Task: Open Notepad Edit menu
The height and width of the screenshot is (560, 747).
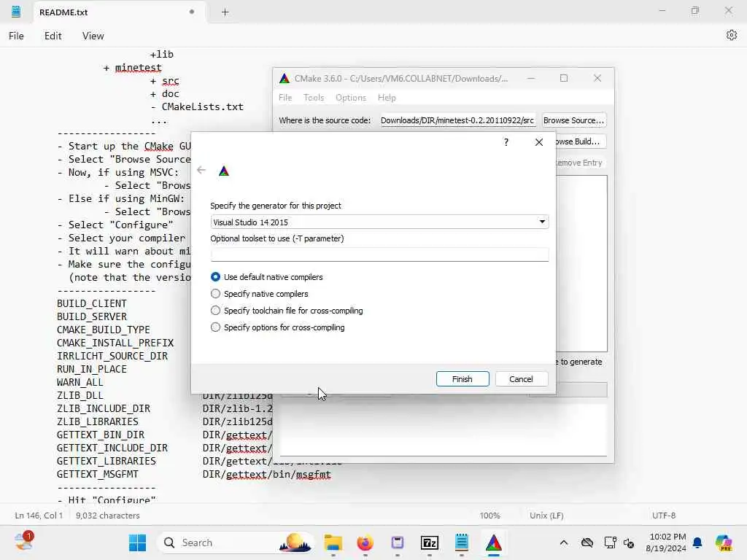Action: click(53, 36)
